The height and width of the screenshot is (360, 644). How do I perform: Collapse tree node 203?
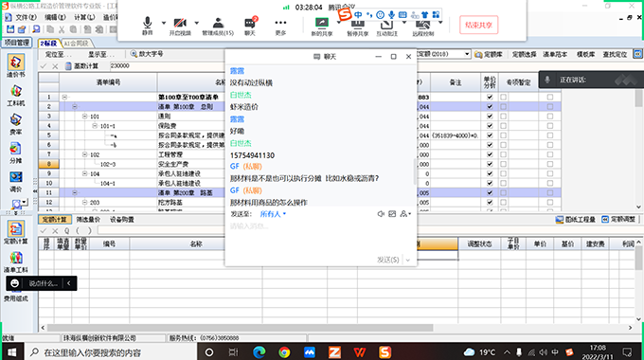[84, 202]
